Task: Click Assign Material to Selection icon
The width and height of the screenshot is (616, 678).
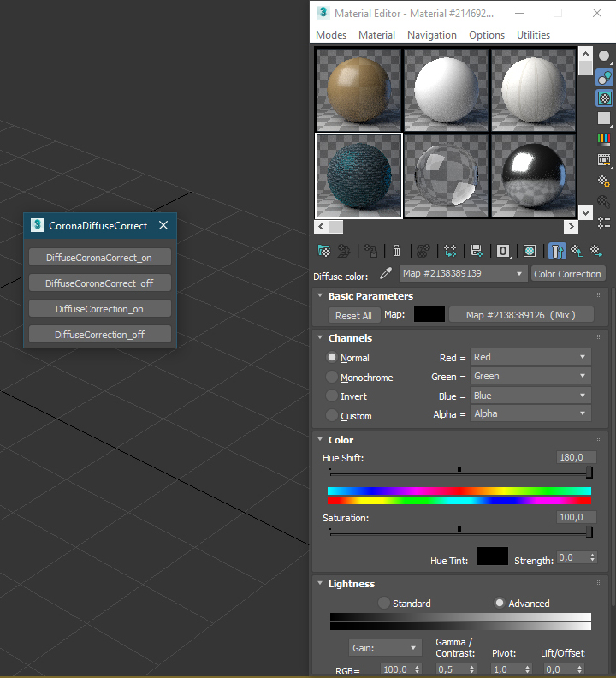Action: pyautogui.click(x=370, y=251)
